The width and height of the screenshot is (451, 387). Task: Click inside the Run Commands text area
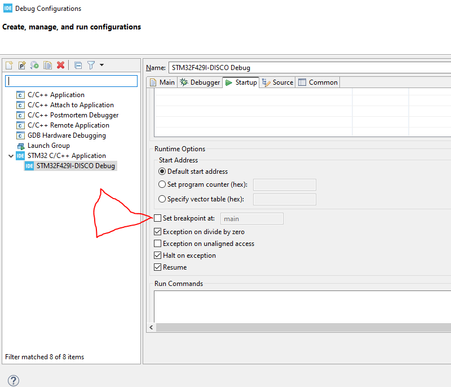[303, 307]
